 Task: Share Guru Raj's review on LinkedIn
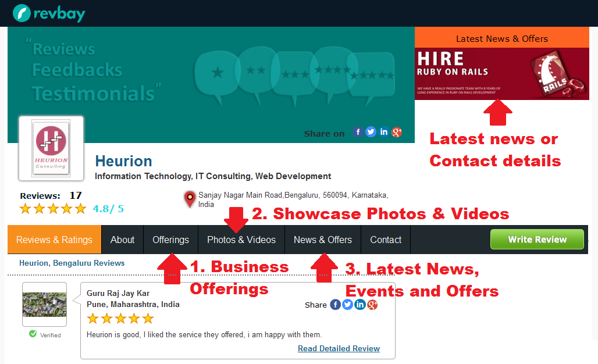(x=360, y=305)
